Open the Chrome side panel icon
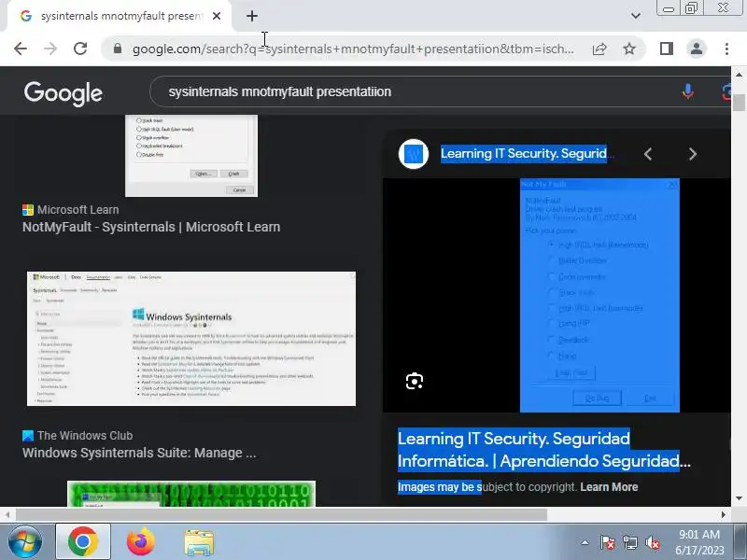747x560 pixels. [x=667, y=49]
